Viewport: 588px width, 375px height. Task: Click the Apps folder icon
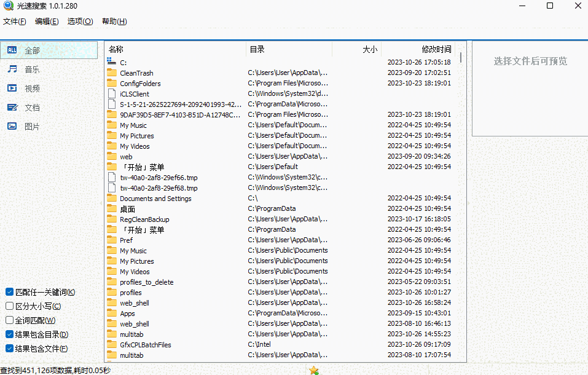click(x=112, y=313)
